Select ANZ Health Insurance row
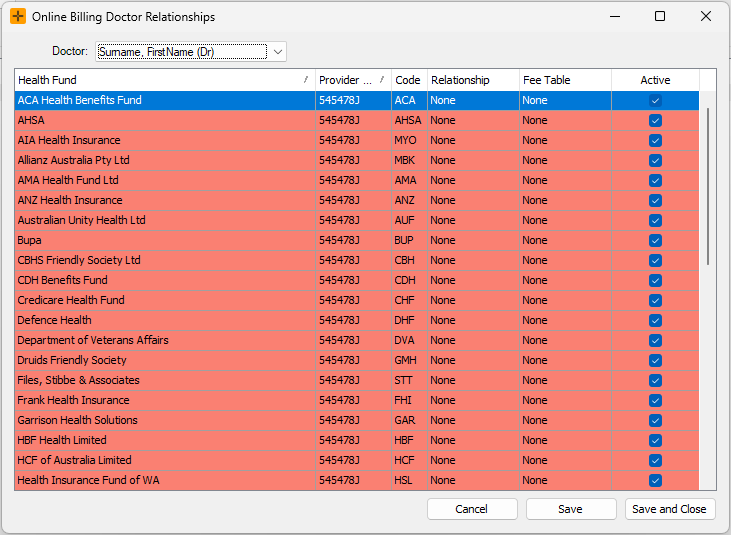The width and height of the screenshot is (731, 535). click(x=357, y=200)
